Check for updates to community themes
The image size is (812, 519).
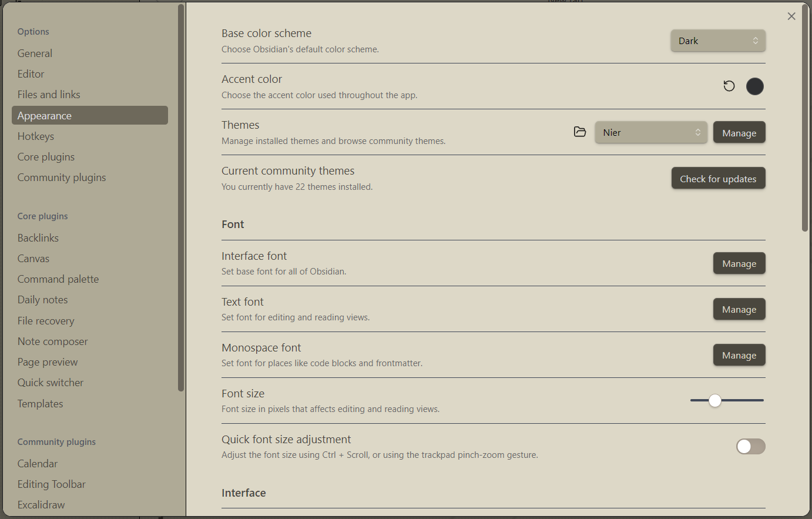click(x=718, y=179)
